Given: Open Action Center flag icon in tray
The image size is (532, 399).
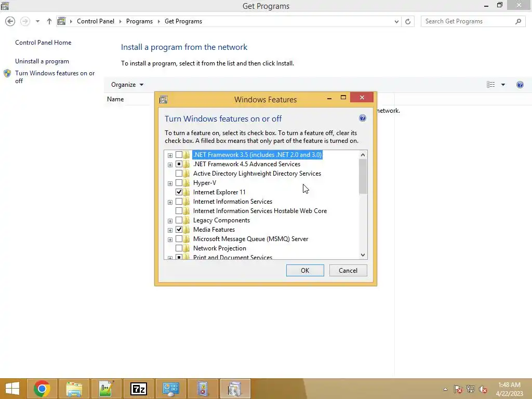Looking at the screenshot, I should pyautogui.click(x=458, y=389).
